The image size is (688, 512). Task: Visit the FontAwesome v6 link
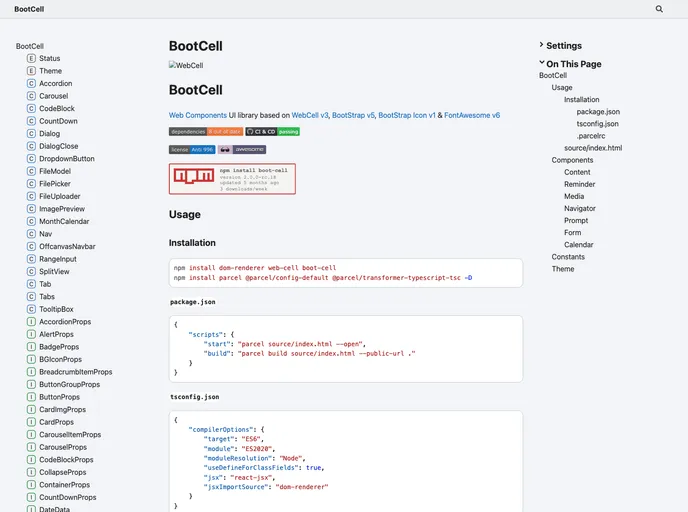(x=472, y=115)
